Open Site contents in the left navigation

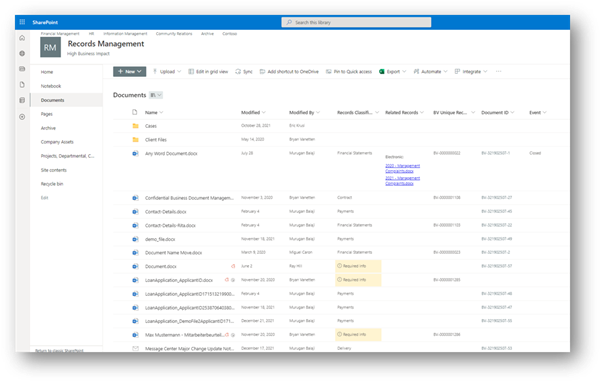tap(54, 170)
